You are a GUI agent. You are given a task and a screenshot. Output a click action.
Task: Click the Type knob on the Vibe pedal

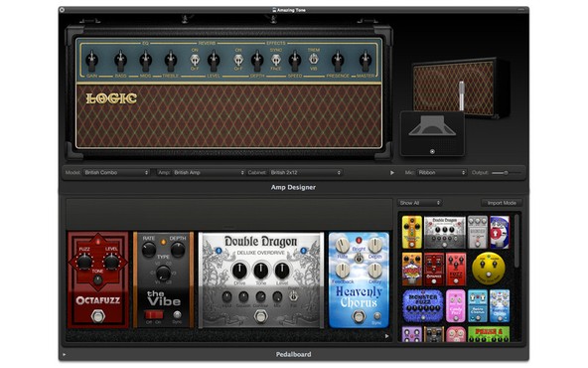(163, 273)
